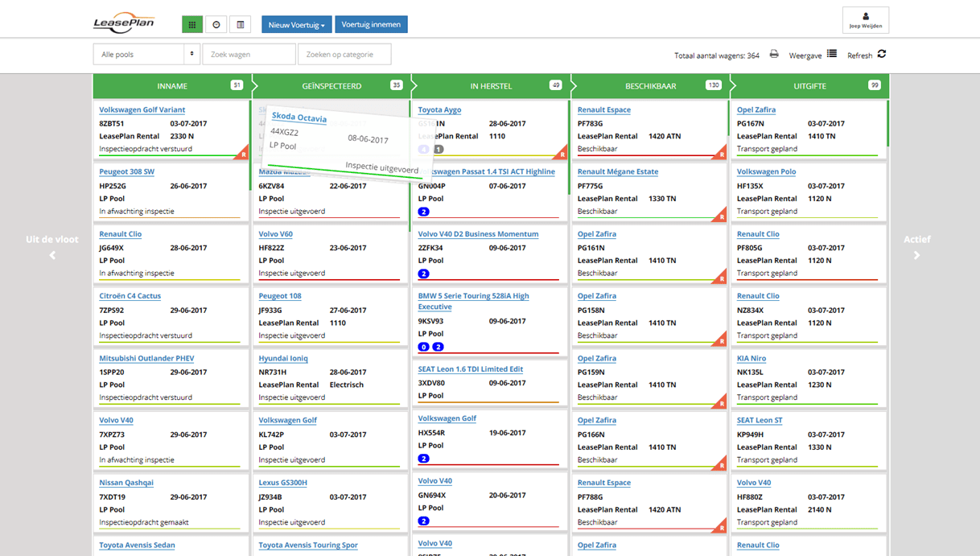
Task: Click the Actief side panel label
Action: (x=916, y=239)
